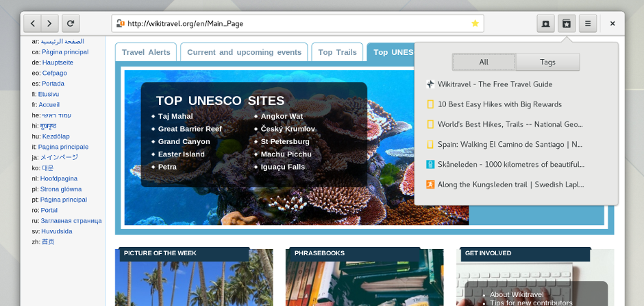
Task: Open the Kungsleden trail bookmark
Action: (510, 185)
